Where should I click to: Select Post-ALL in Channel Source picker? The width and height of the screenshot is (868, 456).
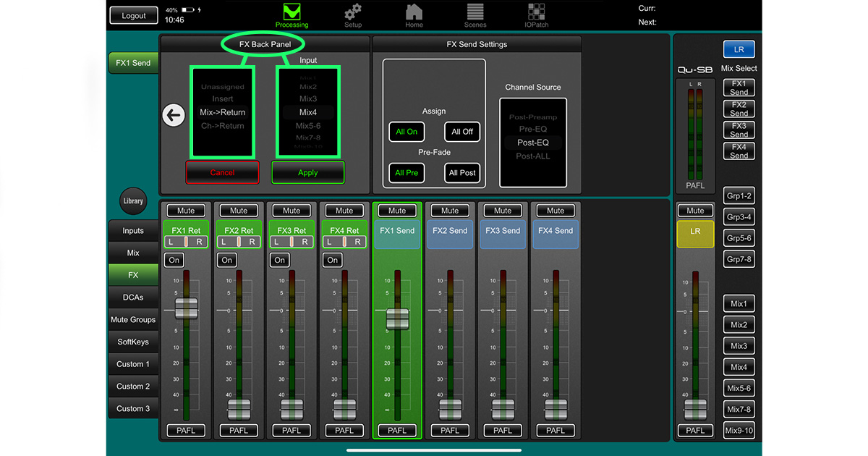pos(533,156)
